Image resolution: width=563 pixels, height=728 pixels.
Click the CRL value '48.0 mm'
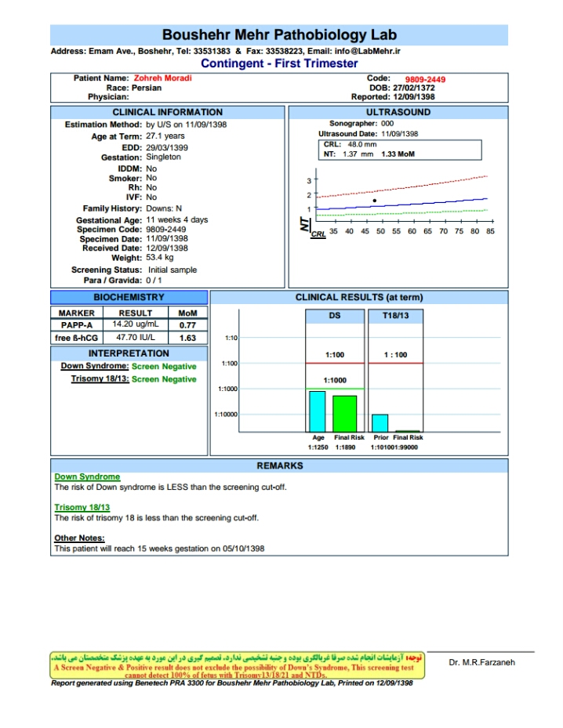[362, 144]
